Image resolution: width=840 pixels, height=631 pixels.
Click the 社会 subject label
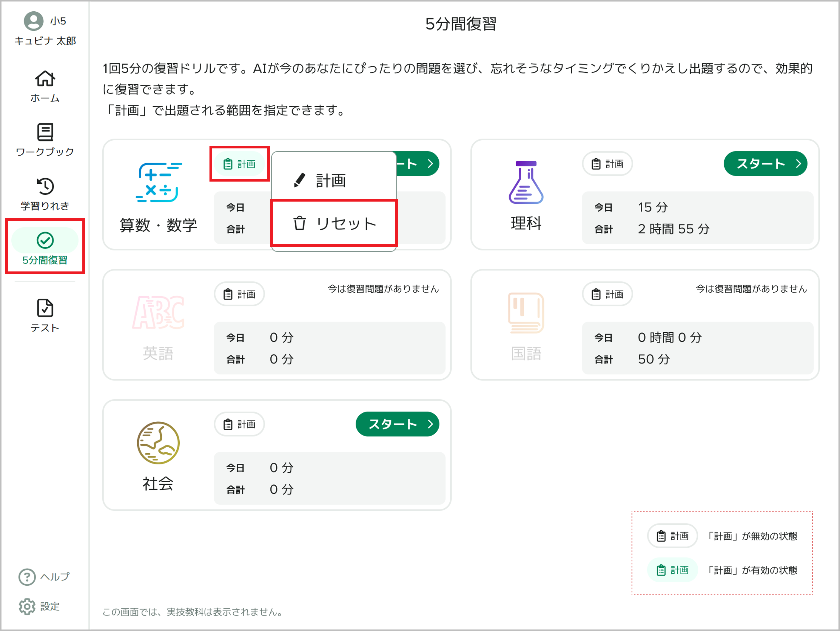[158, 484]
